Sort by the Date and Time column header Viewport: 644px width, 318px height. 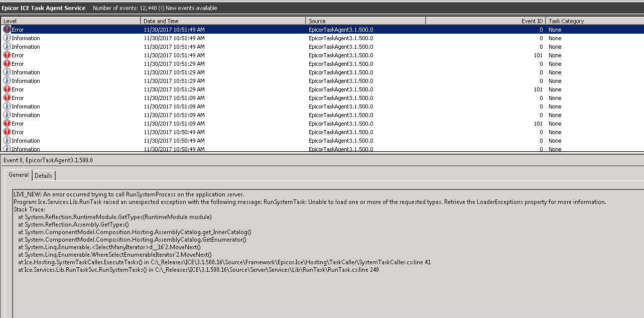pos(223,21)
